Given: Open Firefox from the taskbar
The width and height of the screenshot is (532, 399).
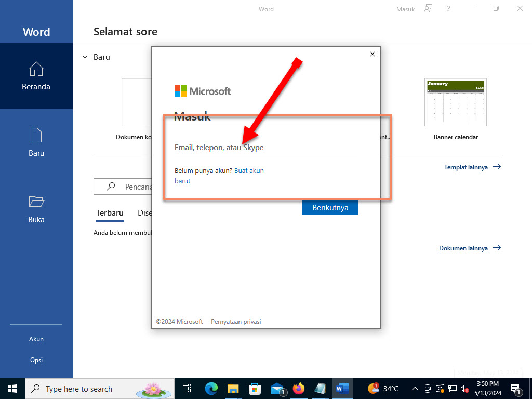Looking at the screenshot, I should click(x=298, y=388).
